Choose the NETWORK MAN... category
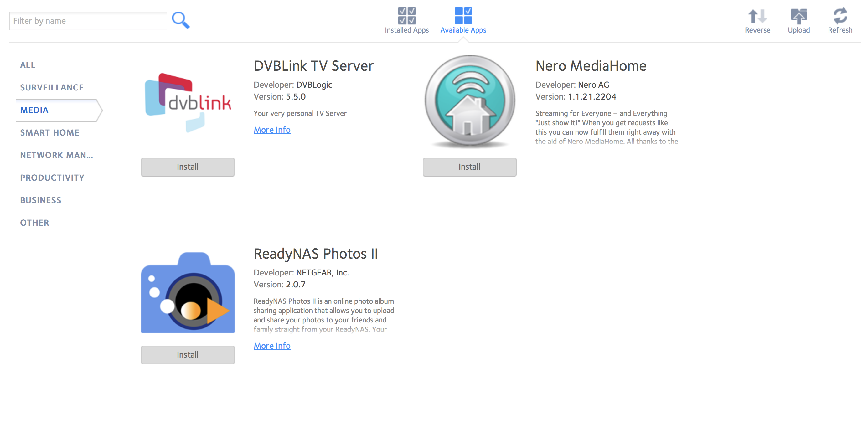Screen dimensions: 868x422 click(56, 155)
